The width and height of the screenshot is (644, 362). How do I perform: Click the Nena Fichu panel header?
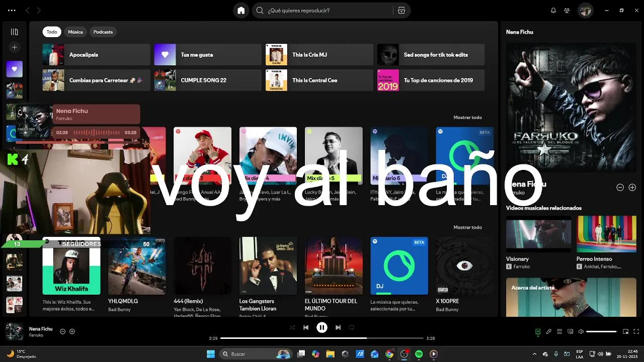(520, 32)
